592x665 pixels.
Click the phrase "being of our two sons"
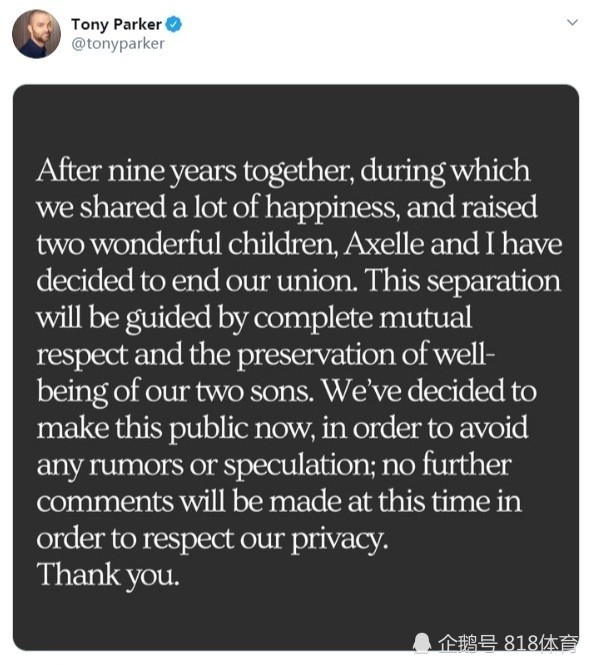(174, 391)
